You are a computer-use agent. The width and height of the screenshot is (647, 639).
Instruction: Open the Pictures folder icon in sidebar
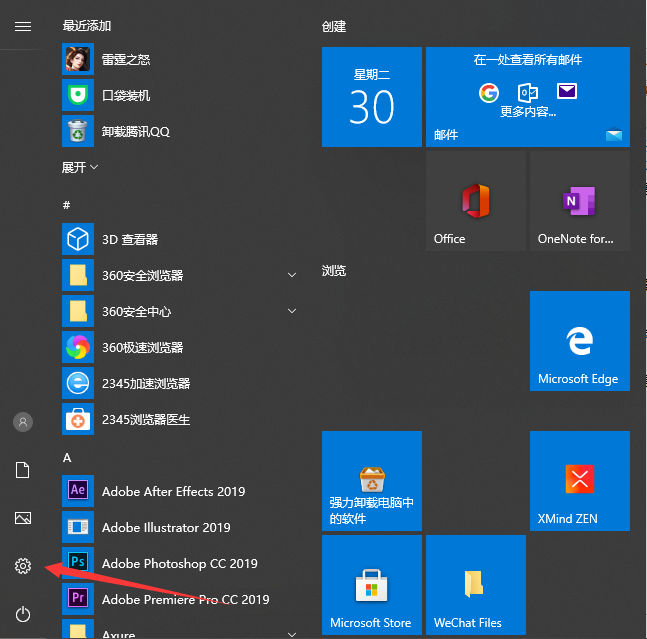coord(23,518)
